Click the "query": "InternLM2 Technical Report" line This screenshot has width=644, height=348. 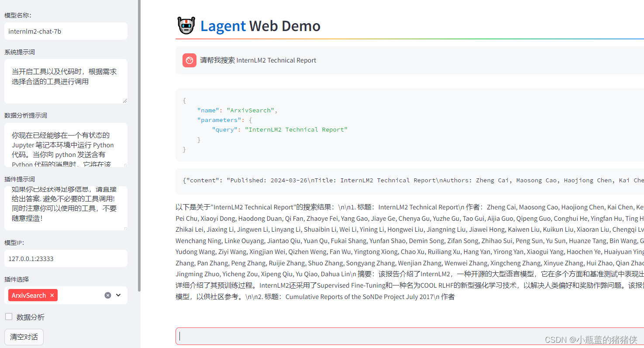coord(279,129)
